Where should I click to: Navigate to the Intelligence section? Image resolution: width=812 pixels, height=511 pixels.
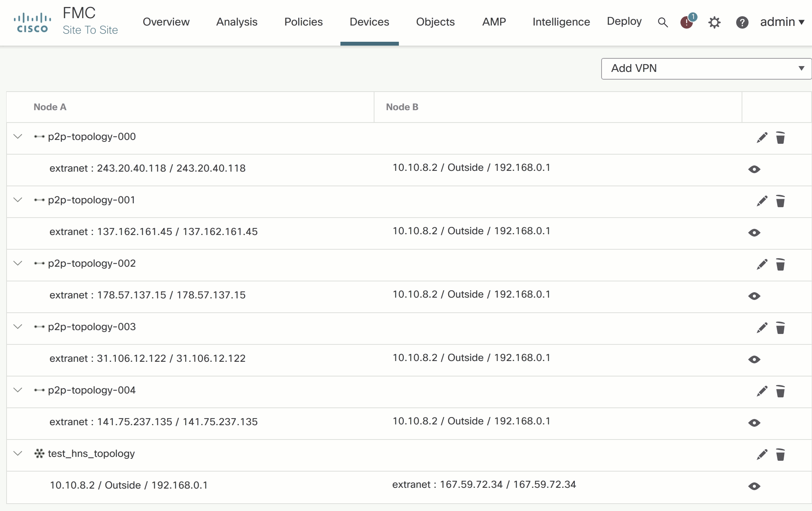pyautogui.click(x=561, y=22)
